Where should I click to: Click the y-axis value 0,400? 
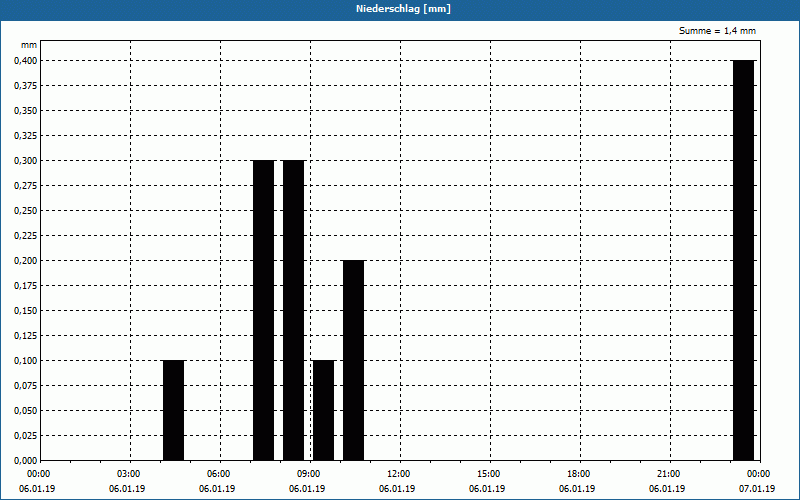[26, 61]
